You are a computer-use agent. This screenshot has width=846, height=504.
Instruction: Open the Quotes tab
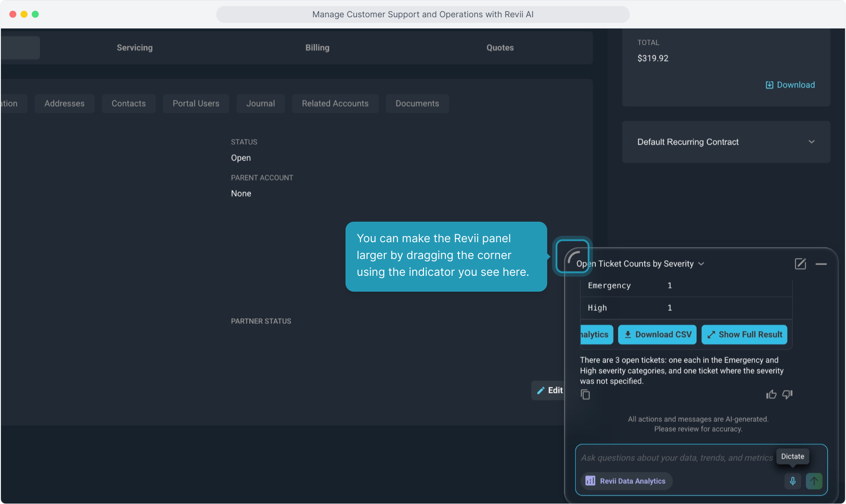tap(500, 48)
